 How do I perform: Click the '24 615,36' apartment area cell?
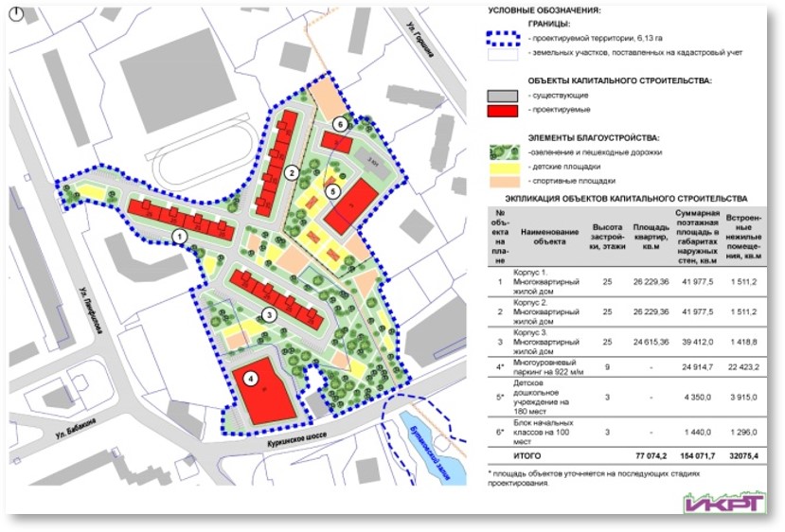[x=651, y=343]
